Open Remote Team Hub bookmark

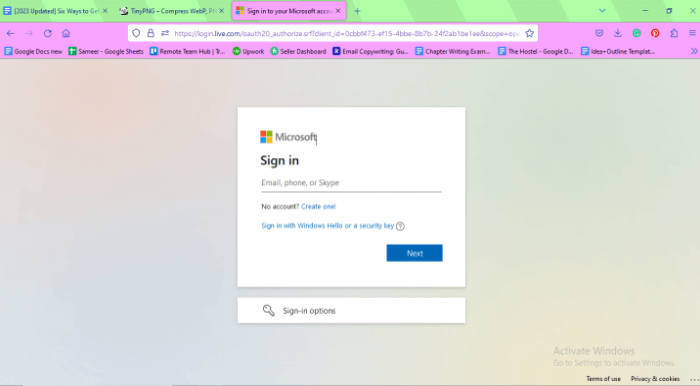(x=187, y=51)
